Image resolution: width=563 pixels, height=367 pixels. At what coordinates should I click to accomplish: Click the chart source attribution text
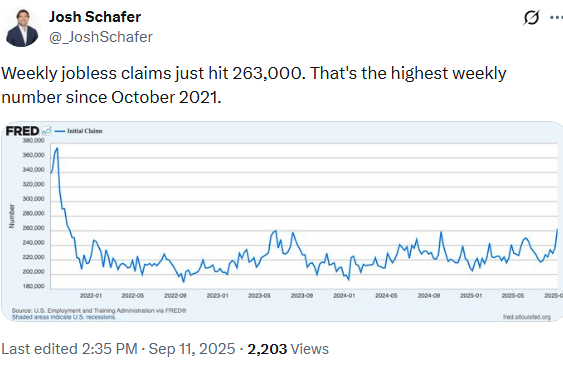tap(99, 311)
